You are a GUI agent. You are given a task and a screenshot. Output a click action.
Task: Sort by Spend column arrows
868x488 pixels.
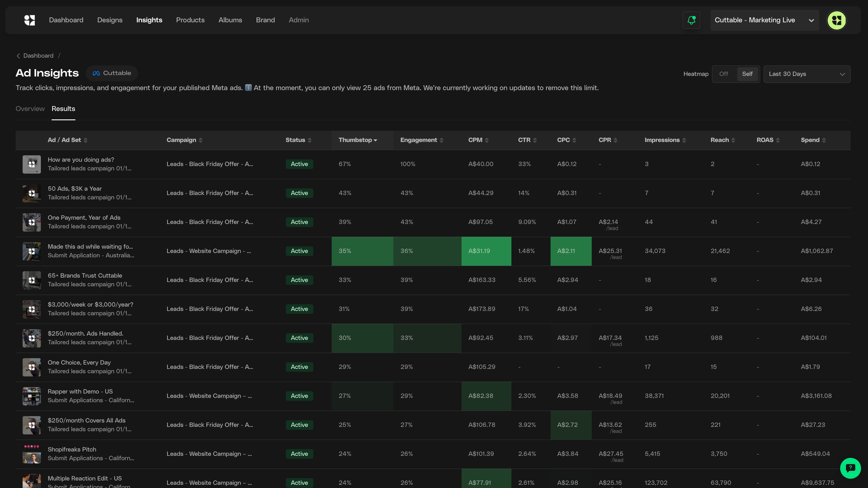[x=824, y=140]
